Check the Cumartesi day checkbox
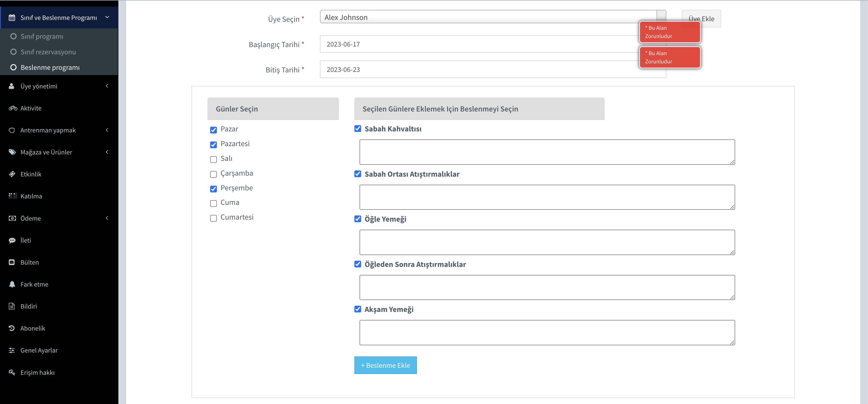 point(213,218)
